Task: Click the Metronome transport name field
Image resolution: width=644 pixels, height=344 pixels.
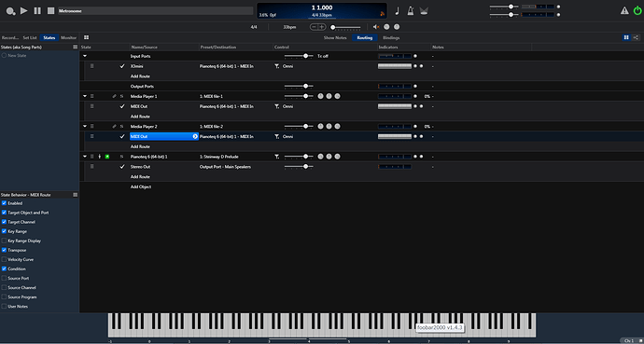Action: coord(155,11)
